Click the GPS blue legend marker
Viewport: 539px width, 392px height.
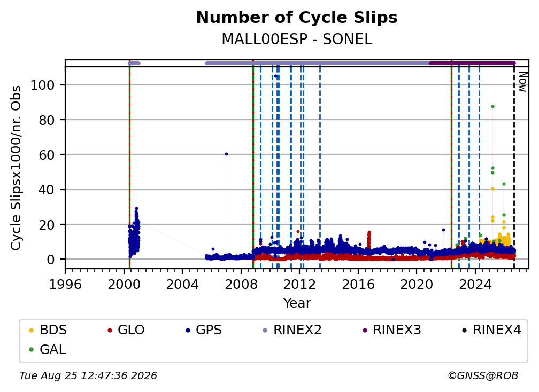pos(188,331)
